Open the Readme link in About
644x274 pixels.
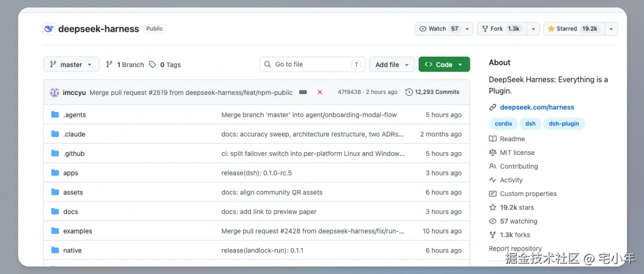point(507,139)
